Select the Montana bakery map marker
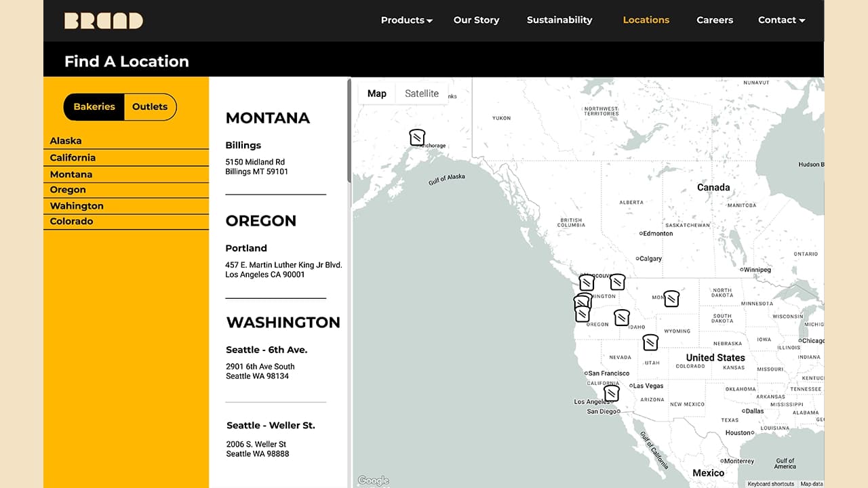868x488 pixels. click(x=671, y=298)
